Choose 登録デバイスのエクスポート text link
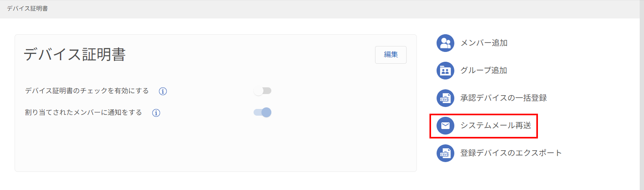Viewport: 644px width, 190px height. (511, 153)
